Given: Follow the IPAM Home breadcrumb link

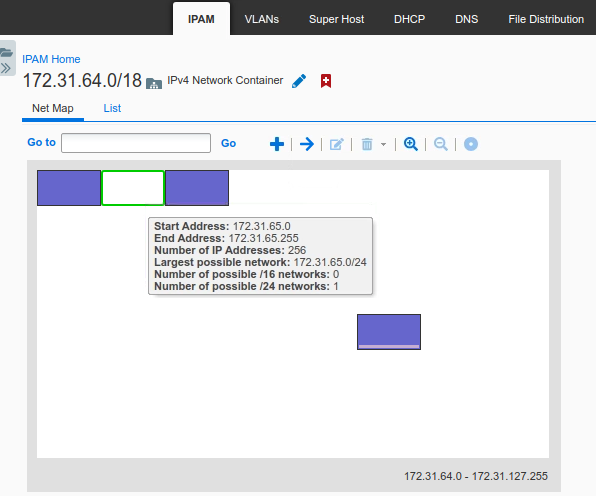Looking at the screenshot, I should tap(51, 59).
